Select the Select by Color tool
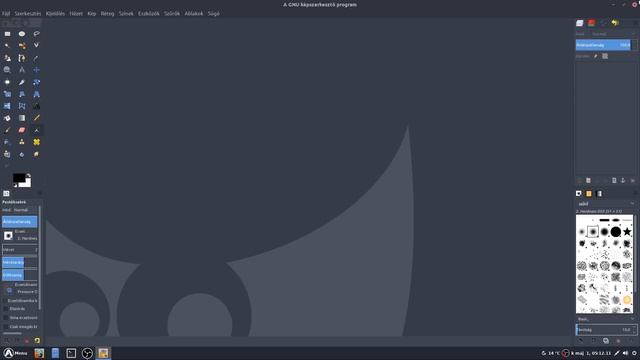 click(22, 46)
